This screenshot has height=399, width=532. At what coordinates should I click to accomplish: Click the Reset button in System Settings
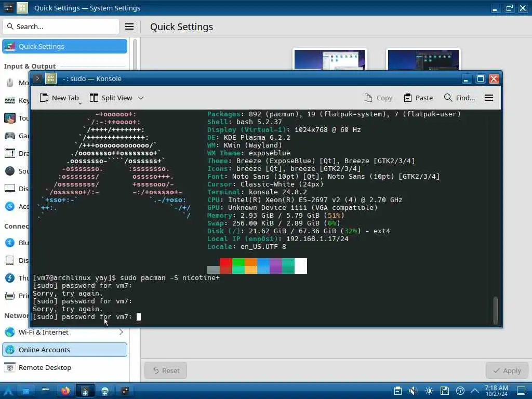pos(166,370)
